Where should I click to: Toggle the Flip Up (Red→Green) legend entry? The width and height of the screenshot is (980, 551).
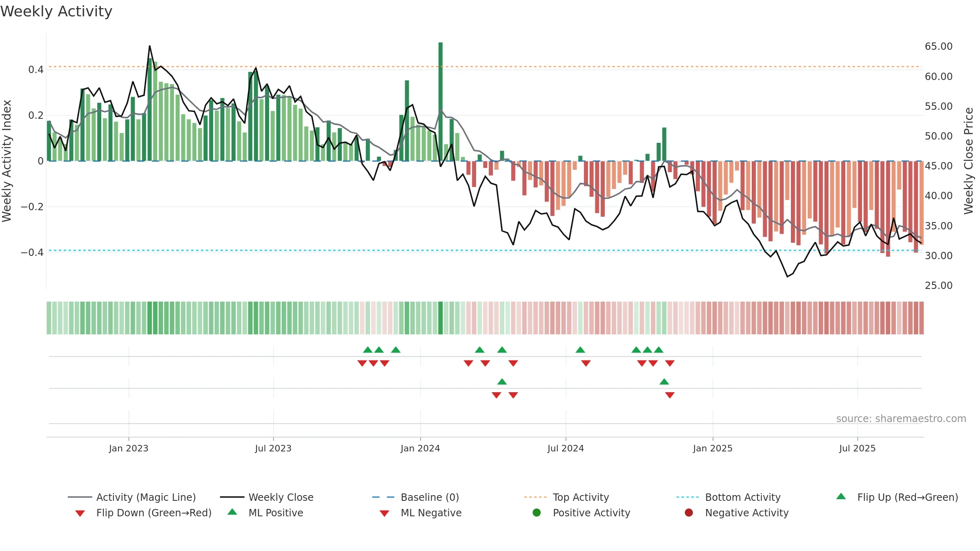(x=897, y=497)
